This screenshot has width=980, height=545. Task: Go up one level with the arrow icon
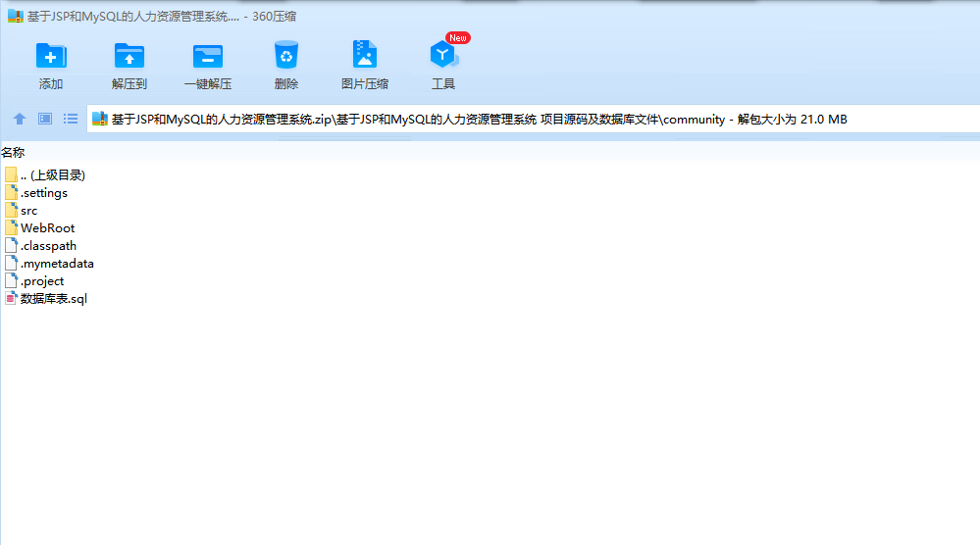pos(20,119)
